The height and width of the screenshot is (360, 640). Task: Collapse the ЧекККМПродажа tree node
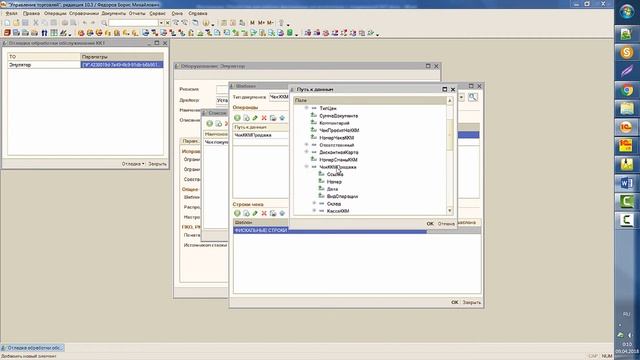[307, 167]
